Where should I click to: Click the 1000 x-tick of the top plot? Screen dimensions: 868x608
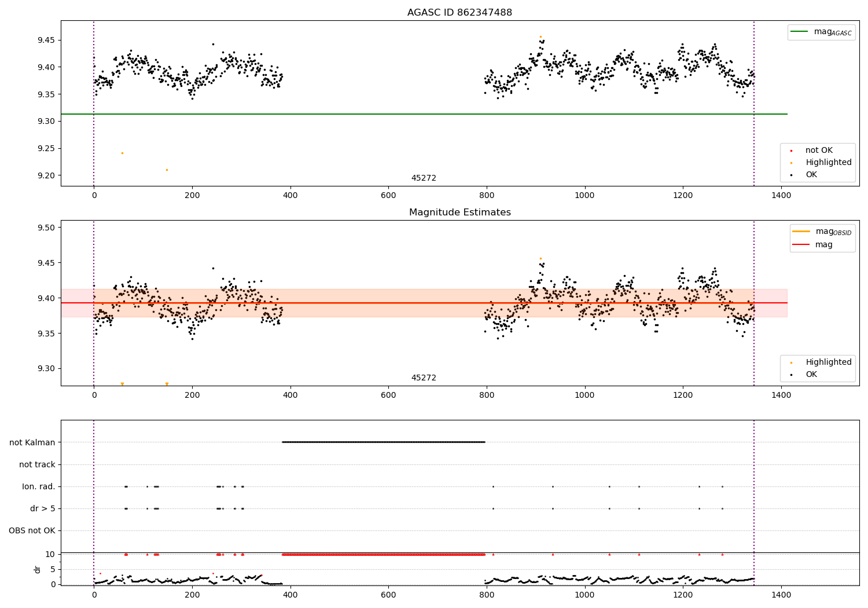585,196
